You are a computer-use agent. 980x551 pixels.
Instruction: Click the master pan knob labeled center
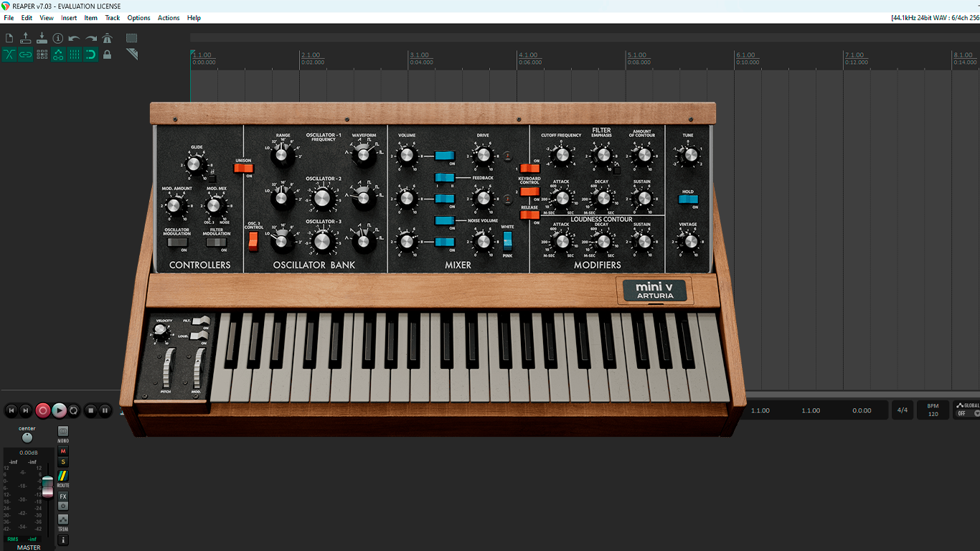27,438
